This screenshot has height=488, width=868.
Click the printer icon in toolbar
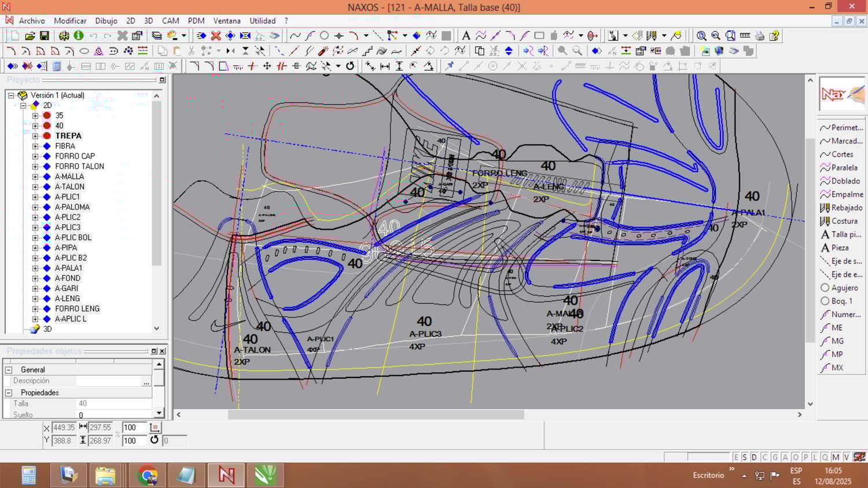coord(760,36)
